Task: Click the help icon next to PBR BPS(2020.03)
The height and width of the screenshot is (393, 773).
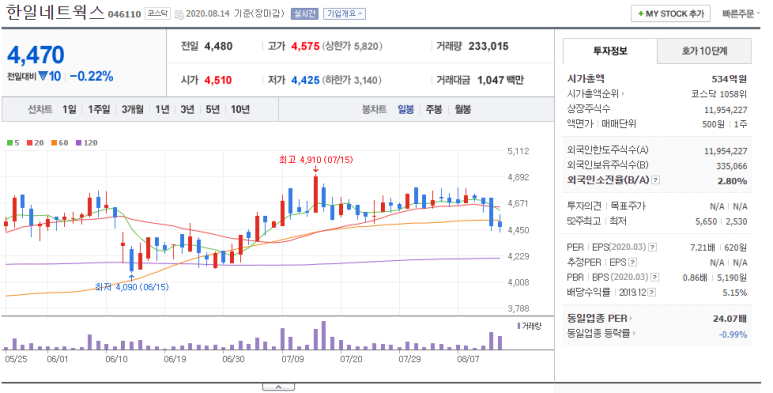Action: coord(655,278)
